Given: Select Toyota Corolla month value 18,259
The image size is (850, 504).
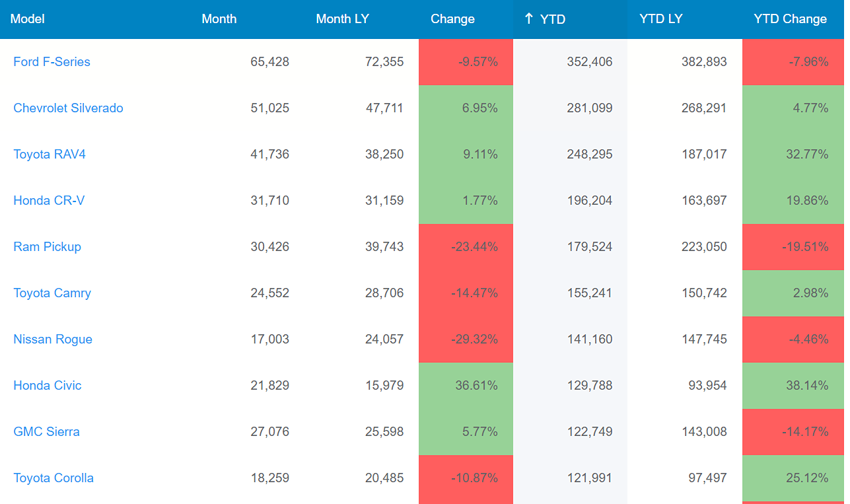Looking at the screenshot, I should [x=270, y=478].
